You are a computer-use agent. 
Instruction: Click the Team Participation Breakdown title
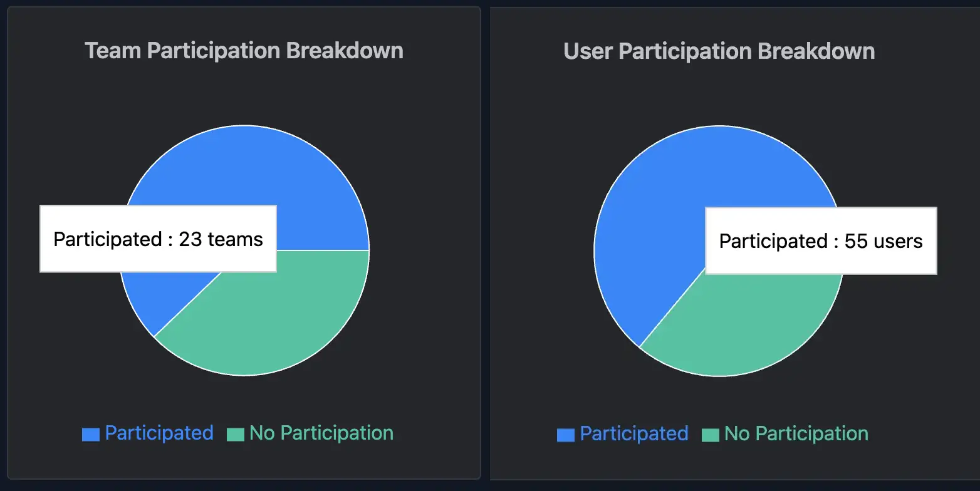tap(244, 51)
